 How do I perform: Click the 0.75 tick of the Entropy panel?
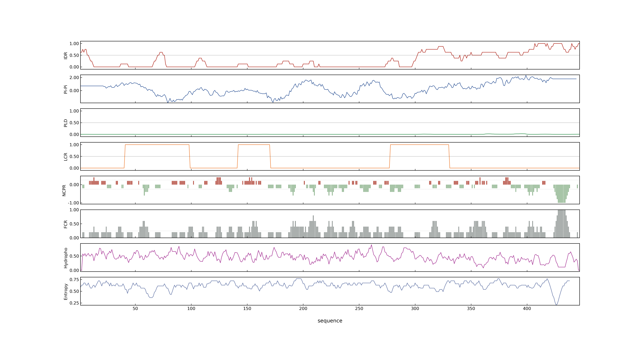coord(74,280)
